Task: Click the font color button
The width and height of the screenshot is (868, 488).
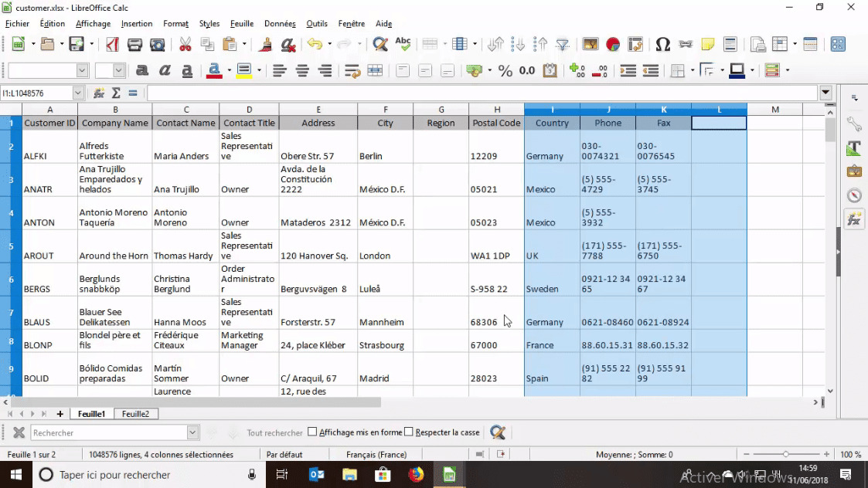Action: coord(214,70)
